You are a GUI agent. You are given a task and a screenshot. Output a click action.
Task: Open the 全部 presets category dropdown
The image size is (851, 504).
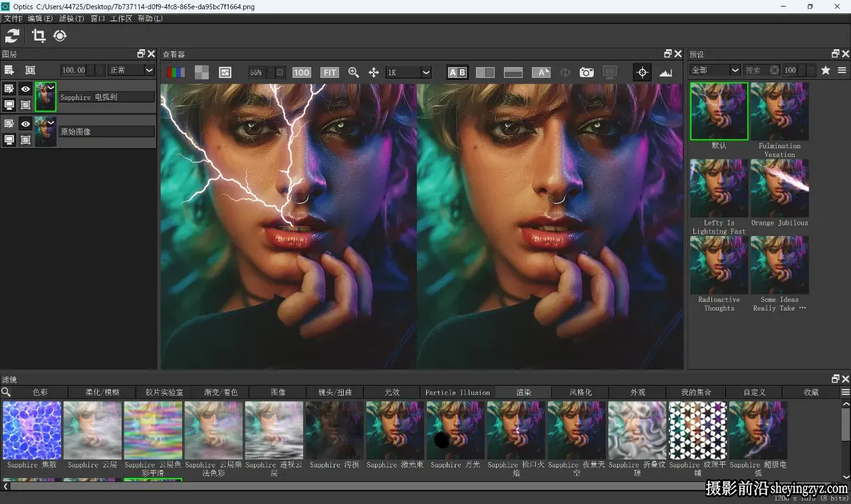715,70
